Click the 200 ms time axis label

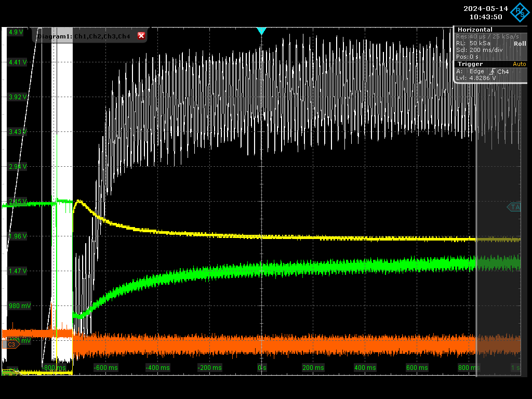click(x=313, y=367)
